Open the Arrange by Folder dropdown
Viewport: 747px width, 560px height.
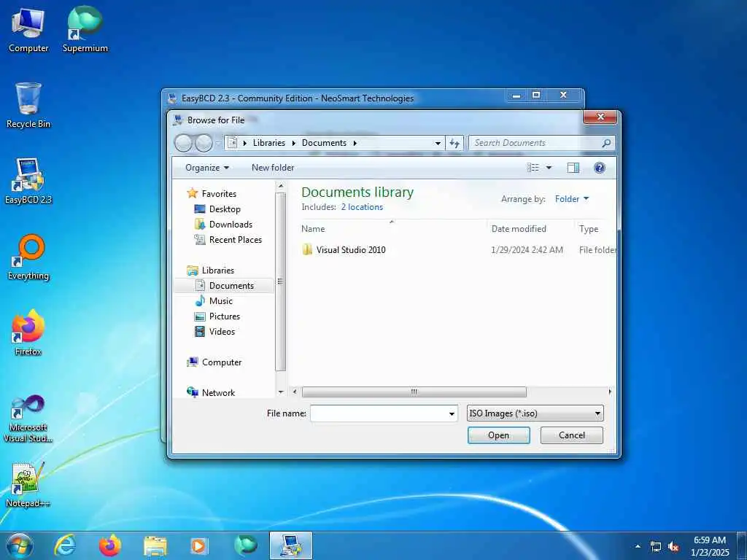click(572, 199)
